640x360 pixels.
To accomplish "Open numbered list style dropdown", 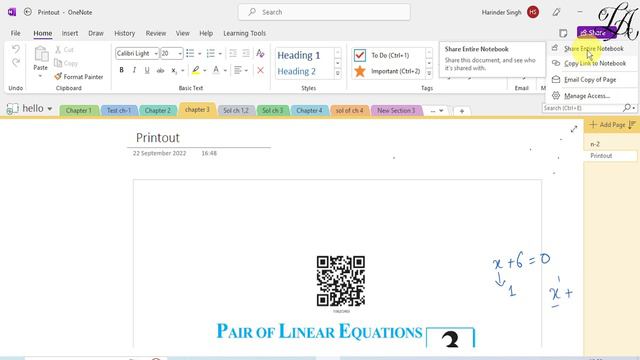I will [x=220, y=54].
